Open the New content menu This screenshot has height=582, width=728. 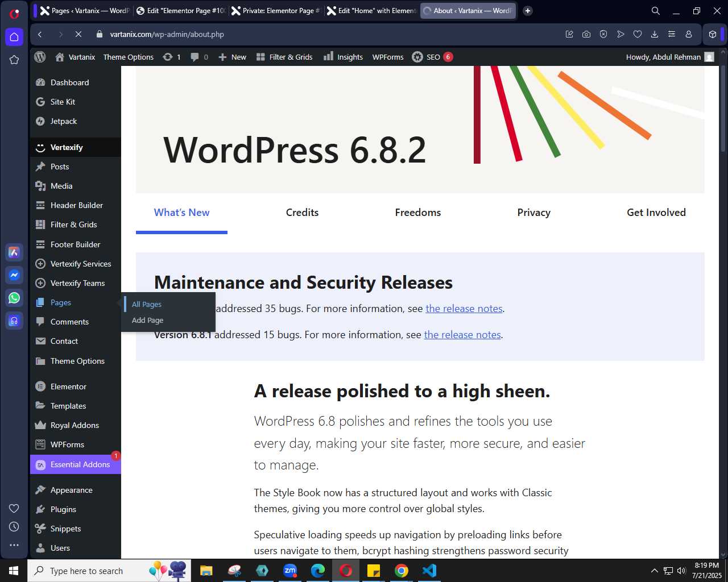pyautogui.click(x=232, y=57)
